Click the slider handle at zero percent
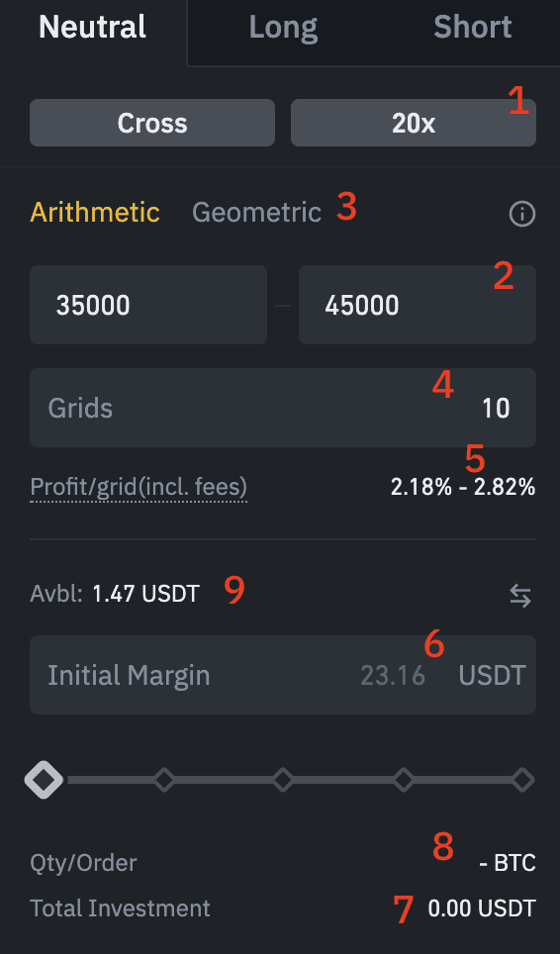This screenshot has height=954, width=560. [x=44, y=780]
